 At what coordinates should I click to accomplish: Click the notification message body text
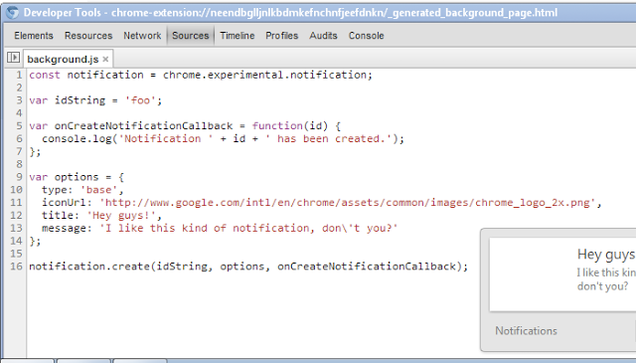coord(606,279)
